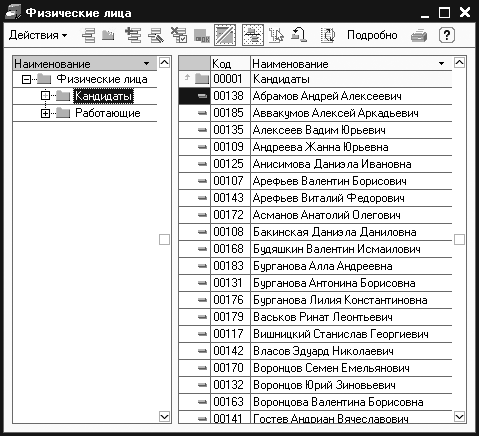Select row Васьков Ринат Леонтьевич

pos(315,317)
